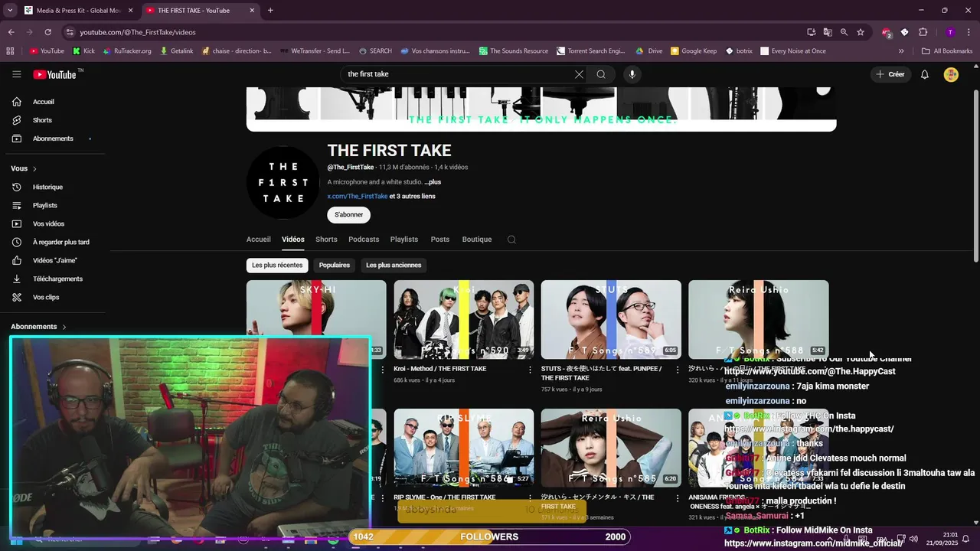Switch to the channel Shorts tab
Viewport: 980px width, 551px height.
[x=326, y=240]
